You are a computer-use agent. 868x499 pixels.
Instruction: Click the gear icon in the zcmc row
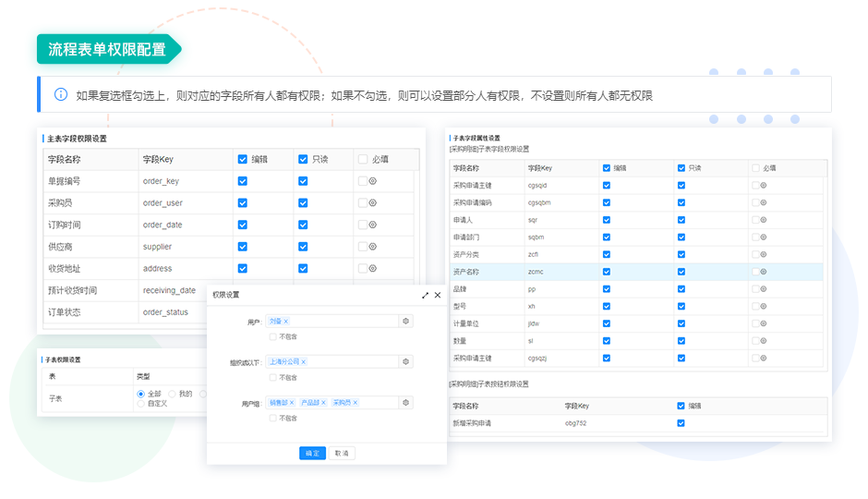[x=764, y=272]
